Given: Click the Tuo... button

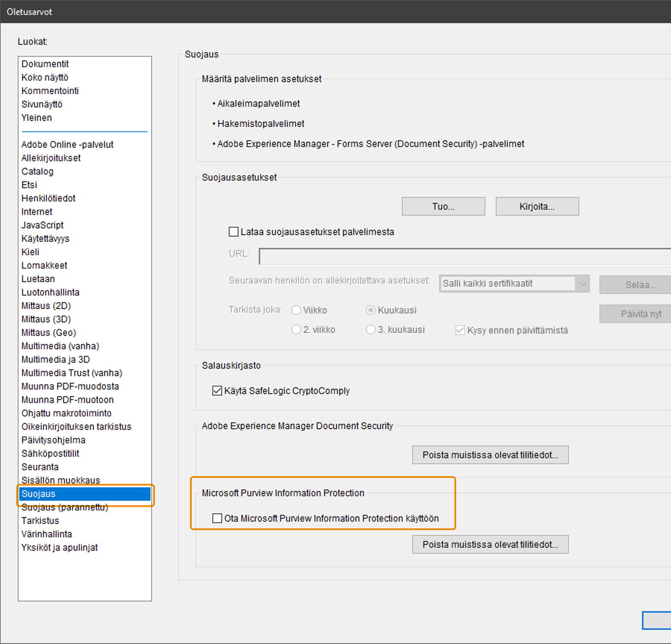Looking at the screenshot, I should 443,206.
